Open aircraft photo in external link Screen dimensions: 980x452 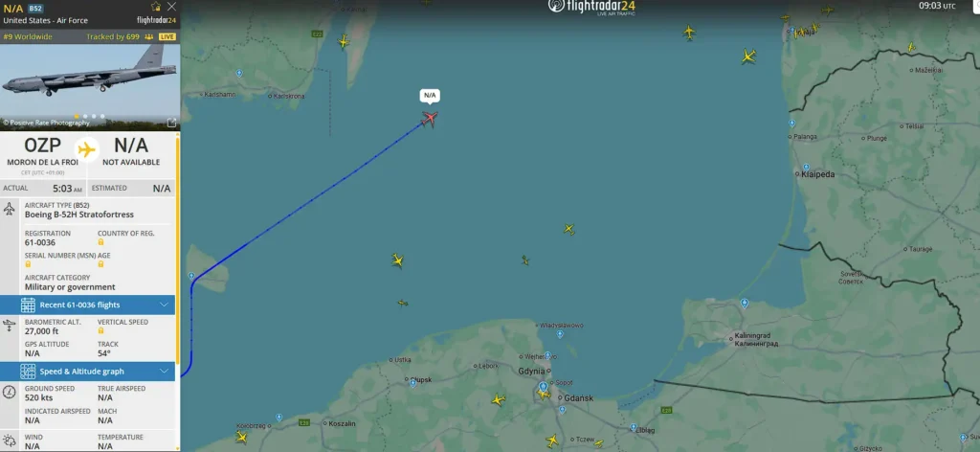click(x=171, y=123)
